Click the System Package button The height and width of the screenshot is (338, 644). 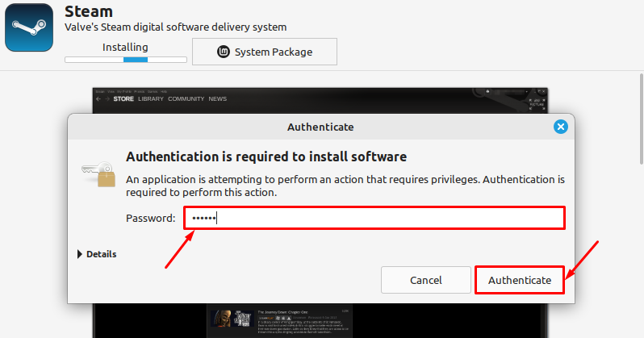click(x=265, y=52)
